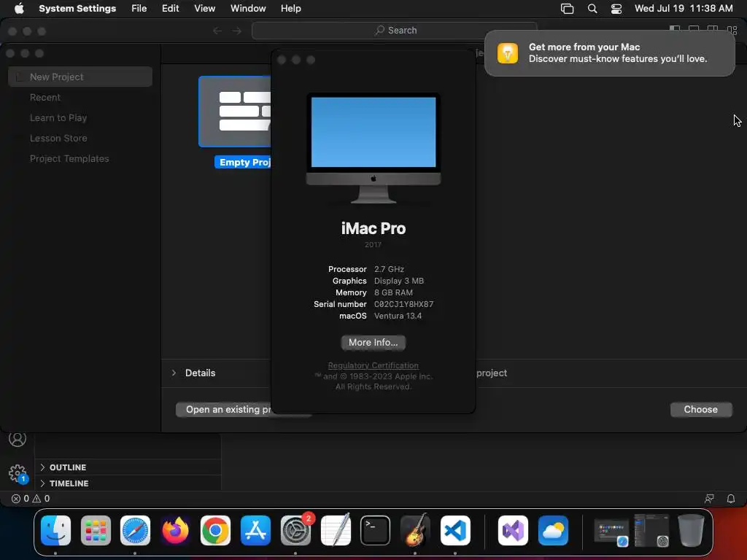Select Project Templates in the GarageBand sidebar

pos(69,158)
